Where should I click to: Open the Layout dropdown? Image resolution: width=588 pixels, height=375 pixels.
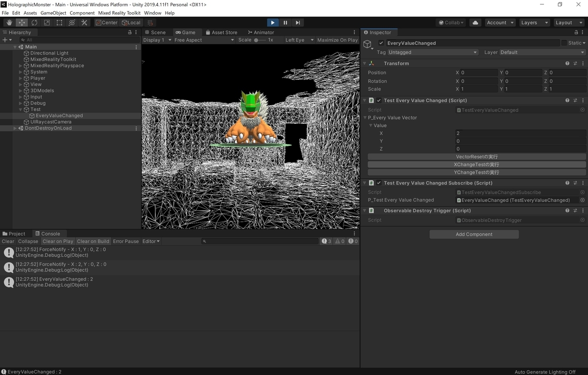568,23
